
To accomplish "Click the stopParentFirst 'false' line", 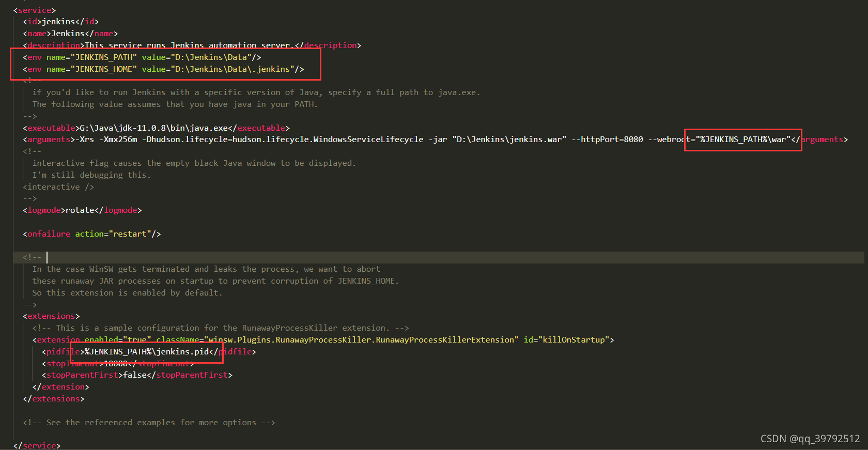I will click(x=137, y=375).
